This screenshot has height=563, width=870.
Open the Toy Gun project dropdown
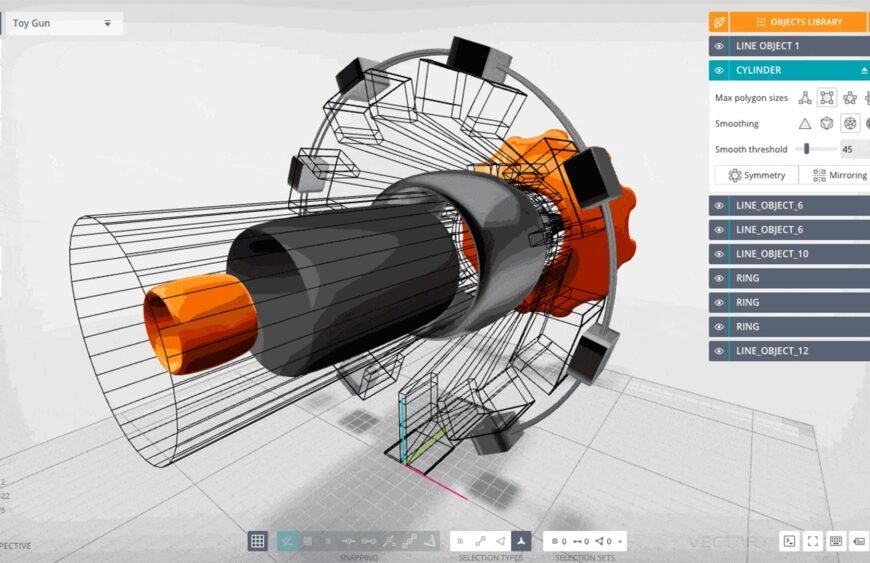point(62,23)
